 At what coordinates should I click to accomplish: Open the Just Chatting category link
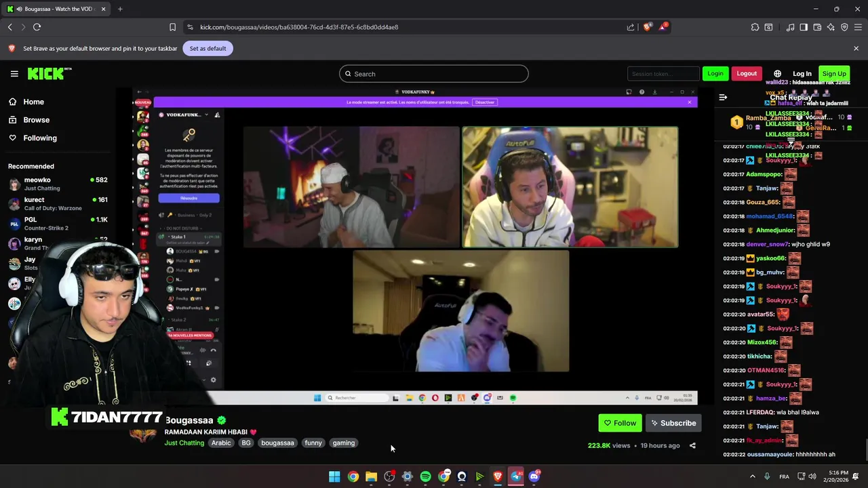click(184, 443)
